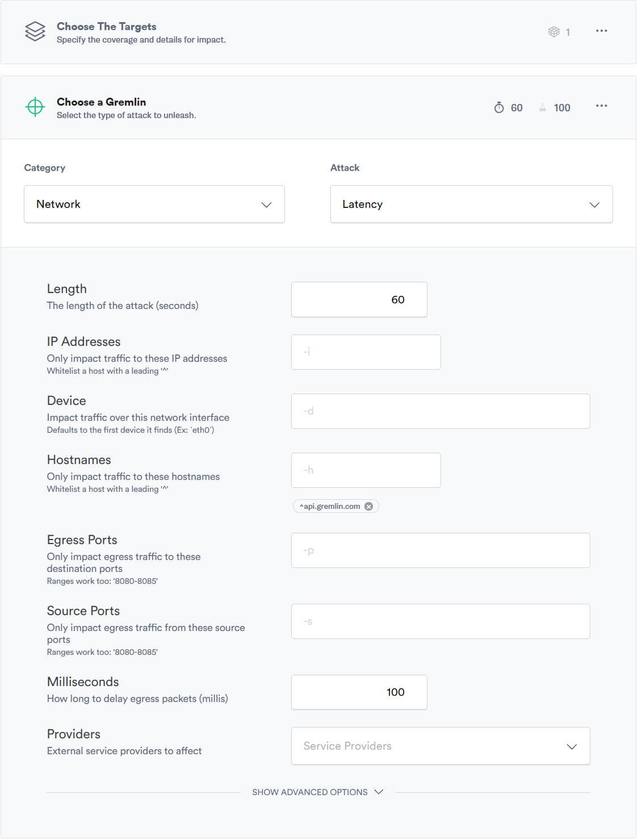The width and height of the screenshot is (638, 840).
Task: Open the Category dropdown showing Network
Action: tap(154, 204)
